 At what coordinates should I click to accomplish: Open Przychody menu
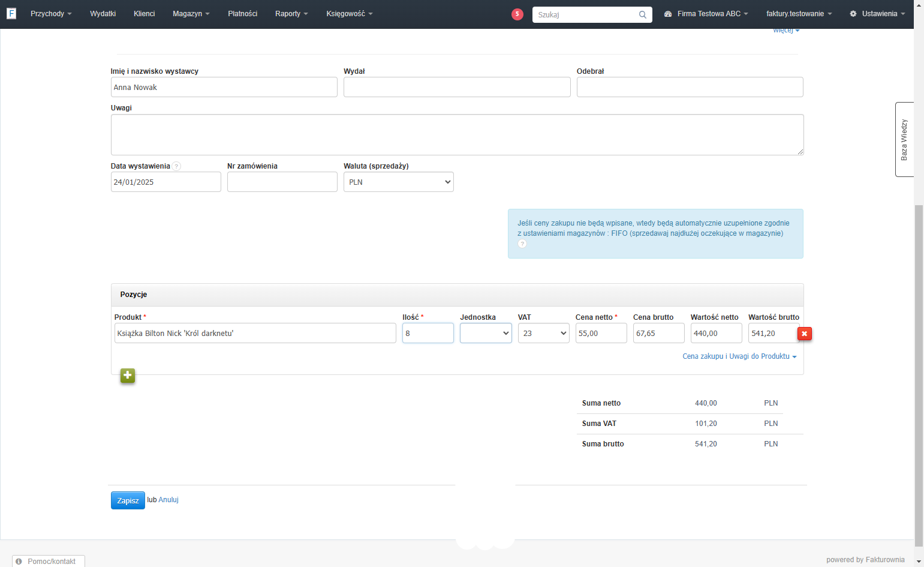51,14
